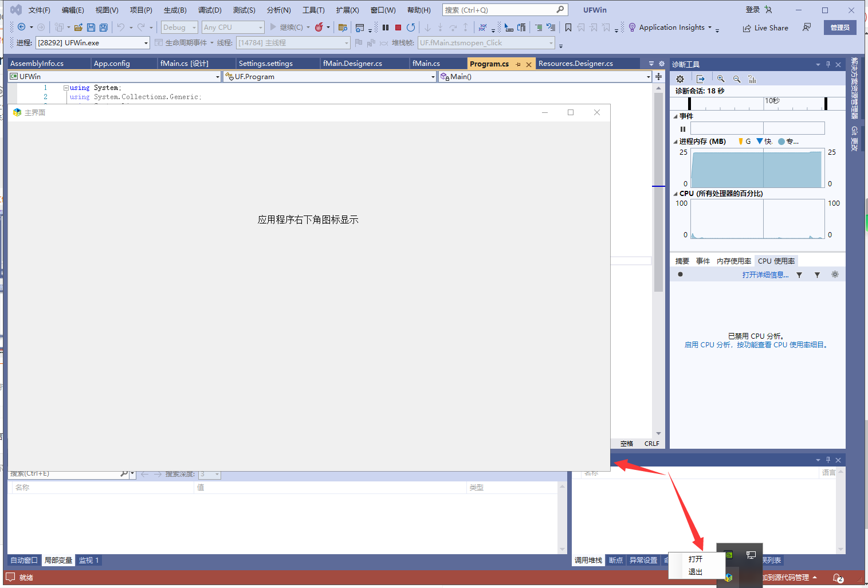868x588 pixels.
Task: Collapse the Events section in diagnostics
Action: [x=675, y=116]
